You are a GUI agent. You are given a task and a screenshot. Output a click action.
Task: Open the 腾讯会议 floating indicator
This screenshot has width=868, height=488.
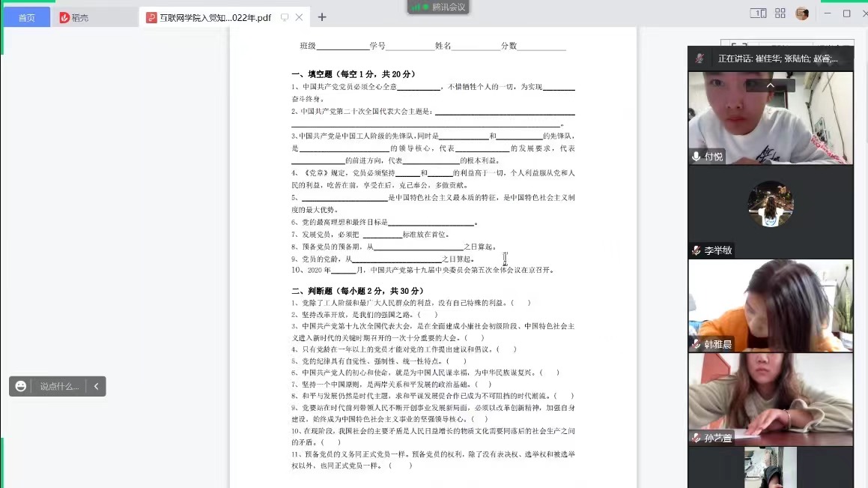438,7
